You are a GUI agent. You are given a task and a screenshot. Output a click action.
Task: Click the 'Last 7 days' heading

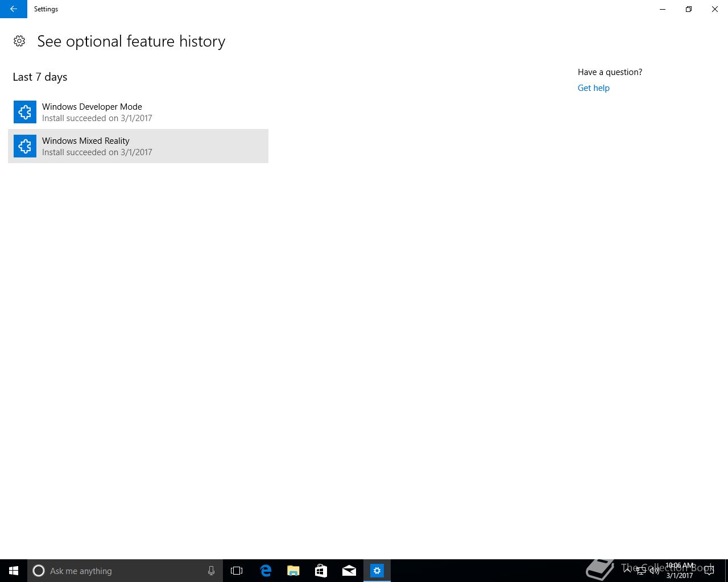click(40, 77)
